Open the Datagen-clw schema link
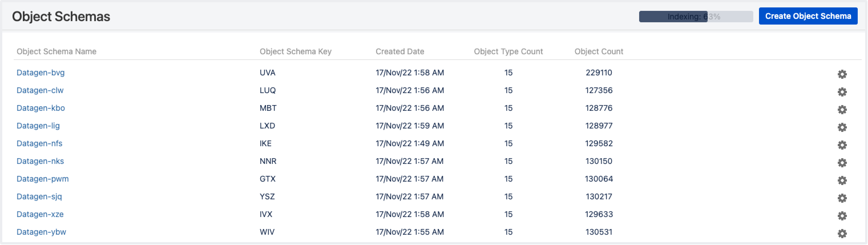 tap(40, 90)
